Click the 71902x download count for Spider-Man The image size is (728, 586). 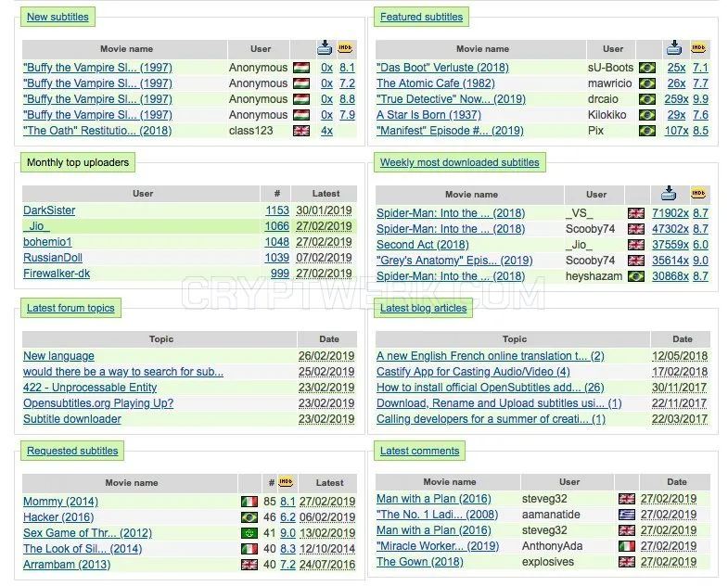[671, 213]
